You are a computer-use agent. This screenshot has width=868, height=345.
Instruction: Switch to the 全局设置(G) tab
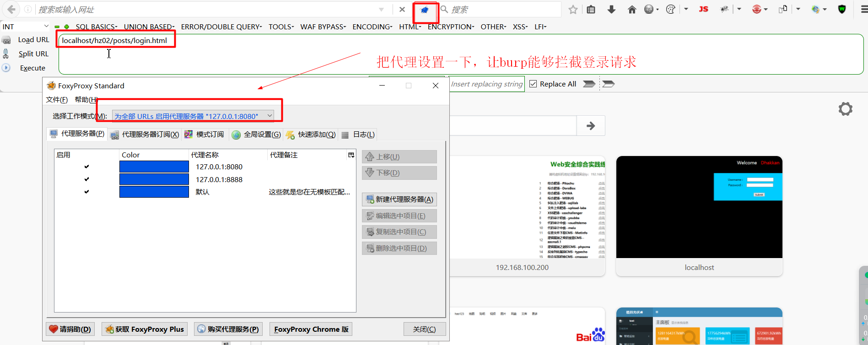click(256, 134)
